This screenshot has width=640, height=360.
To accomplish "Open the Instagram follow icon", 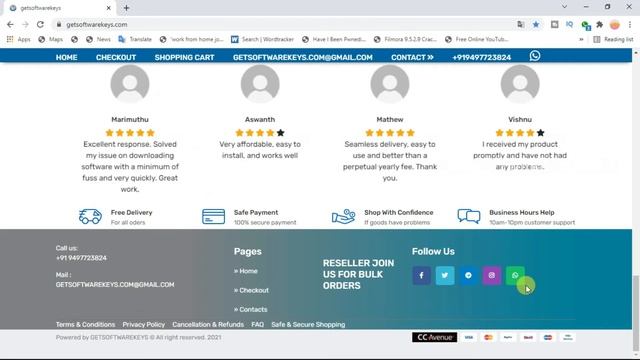I will (491, 275).
